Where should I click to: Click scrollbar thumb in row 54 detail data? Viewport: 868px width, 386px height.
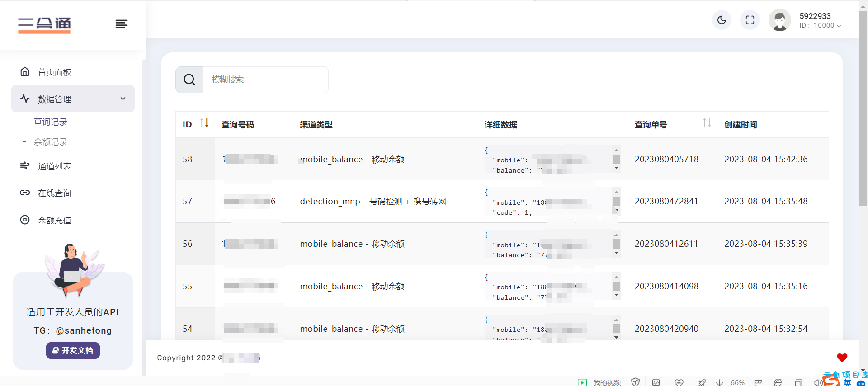pyautogui.click(x=616, y=329)
